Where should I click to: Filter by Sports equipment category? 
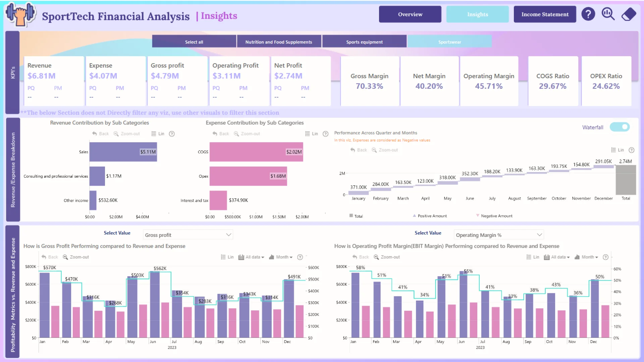click(364, 42)
